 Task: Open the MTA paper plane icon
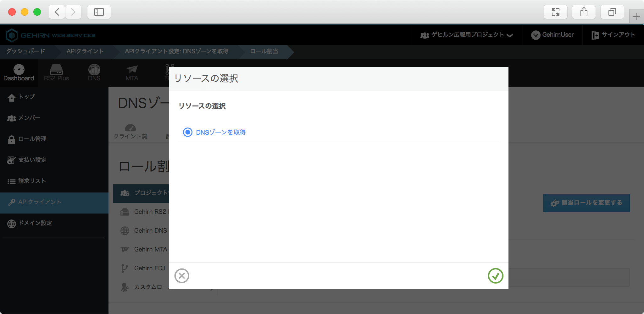pos(132,73)
